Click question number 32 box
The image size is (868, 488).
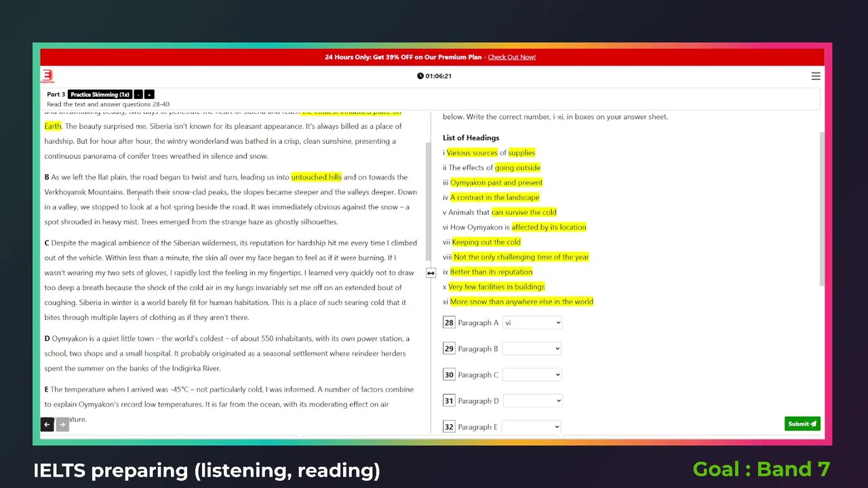pos(449,426)
